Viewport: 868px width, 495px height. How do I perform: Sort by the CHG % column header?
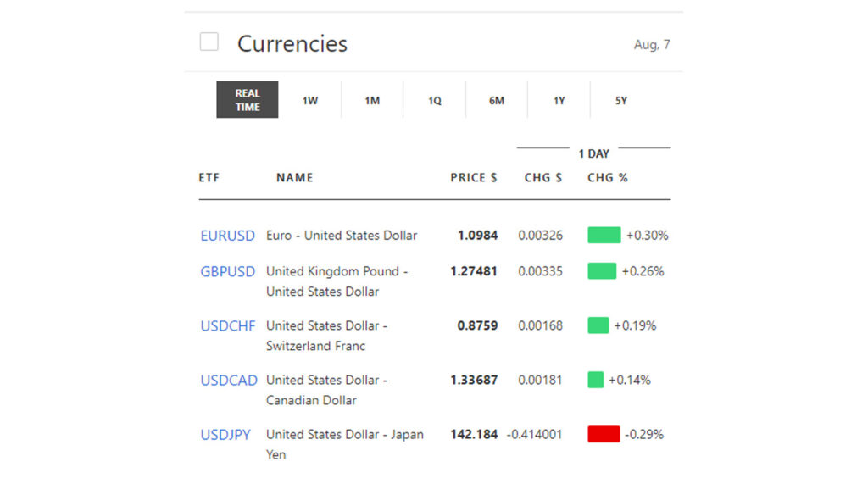click(x=608, y=178)
